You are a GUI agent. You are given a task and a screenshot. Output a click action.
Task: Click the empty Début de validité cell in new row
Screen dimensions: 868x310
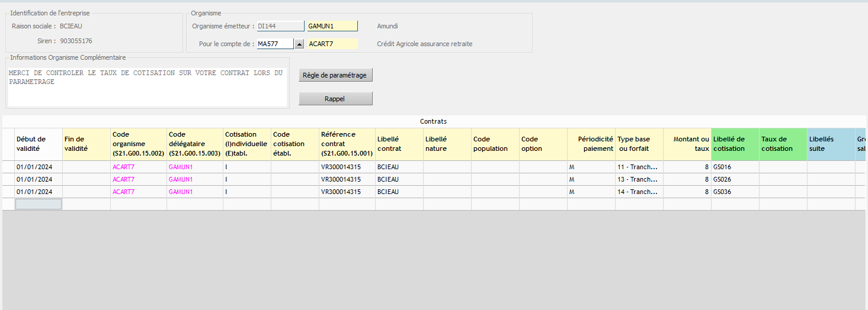(x=39, y=204)
